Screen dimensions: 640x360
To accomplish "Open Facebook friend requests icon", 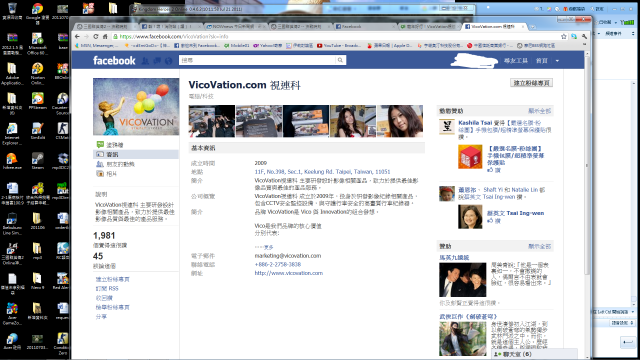I will click(x=145, y=61).
